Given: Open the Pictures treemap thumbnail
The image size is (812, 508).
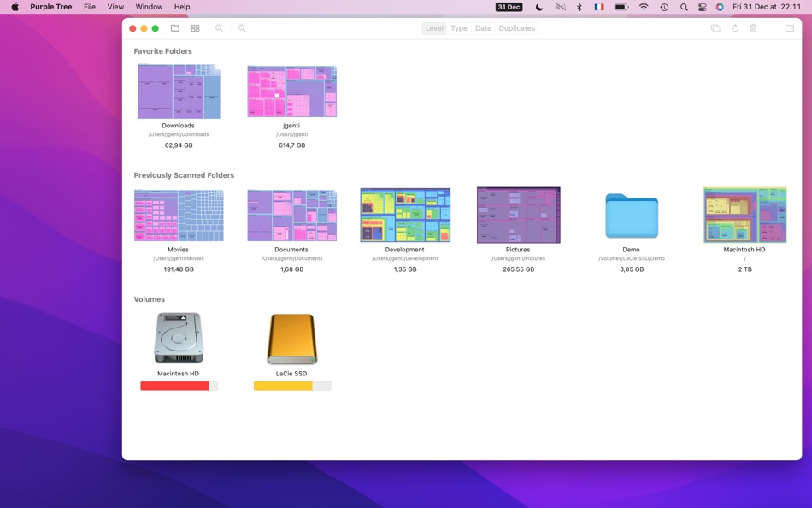Looking at the screenshot, I should coord(518,216).
